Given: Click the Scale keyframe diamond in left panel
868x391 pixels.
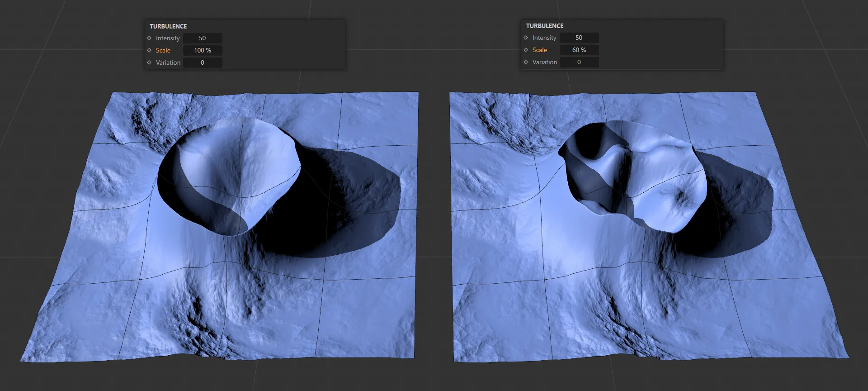Looking at the screenshot, I should (149, 50).
